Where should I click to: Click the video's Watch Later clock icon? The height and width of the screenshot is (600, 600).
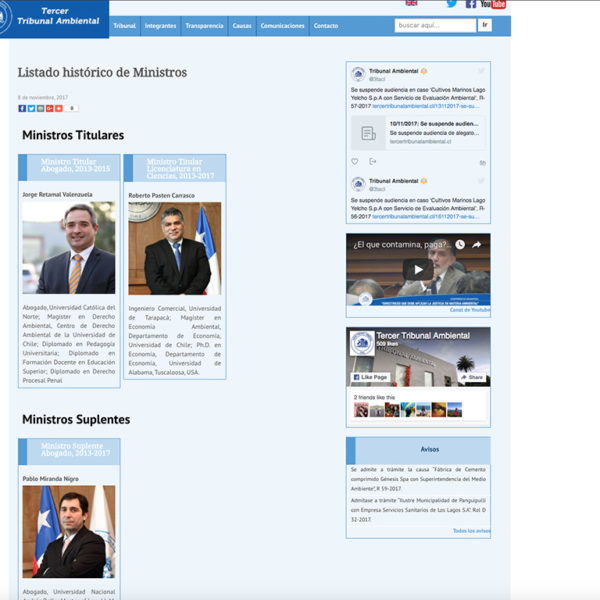pyautogui.click(x=459, y=244)
